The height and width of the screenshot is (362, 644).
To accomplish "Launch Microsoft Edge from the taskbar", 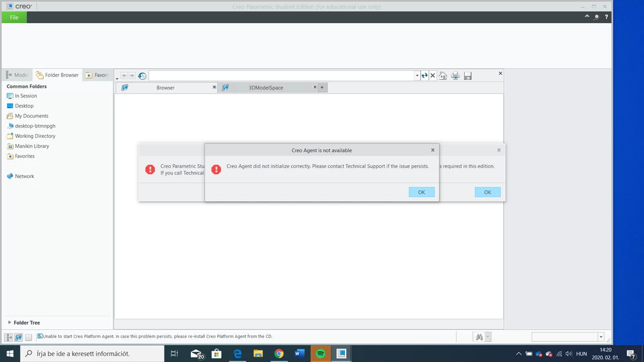I will (237, 354).
